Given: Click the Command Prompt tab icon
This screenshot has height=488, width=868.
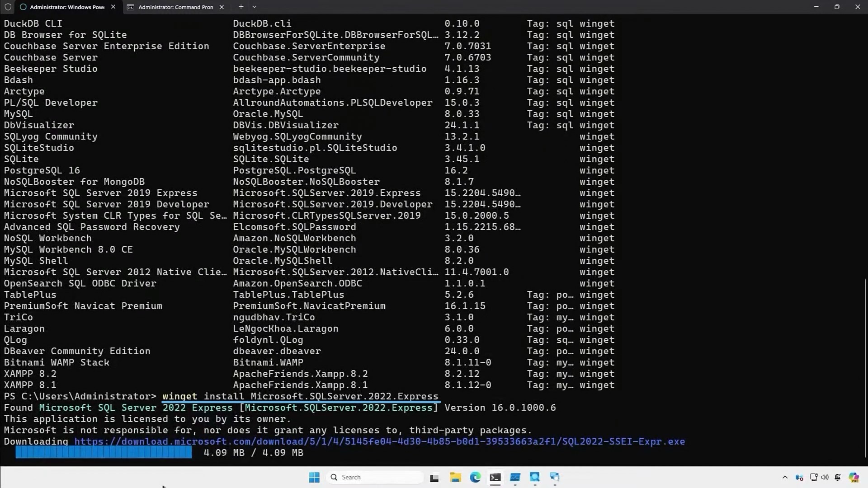Looking at the screenshot, I should click(x=130, y=7).
